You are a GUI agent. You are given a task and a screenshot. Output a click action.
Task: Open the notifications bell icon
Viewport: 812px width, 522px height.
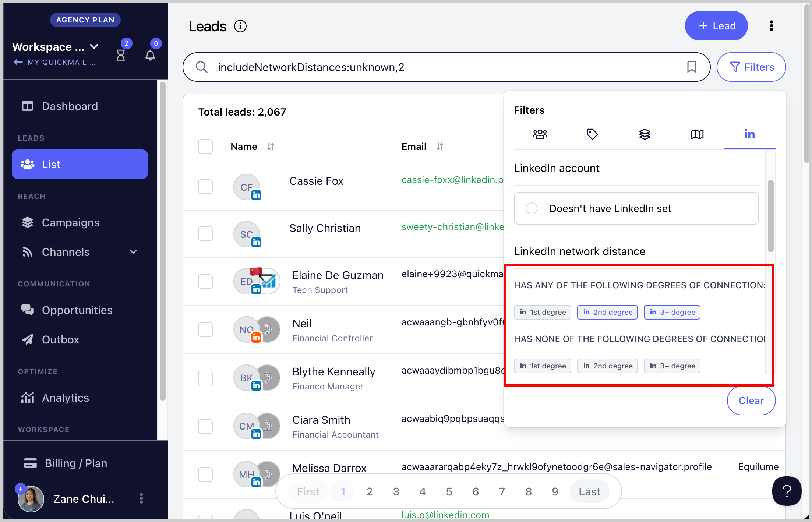150,55
